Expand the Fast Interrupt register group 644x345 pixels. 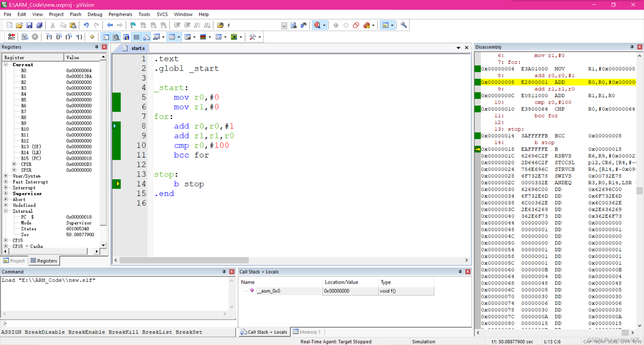6,182
